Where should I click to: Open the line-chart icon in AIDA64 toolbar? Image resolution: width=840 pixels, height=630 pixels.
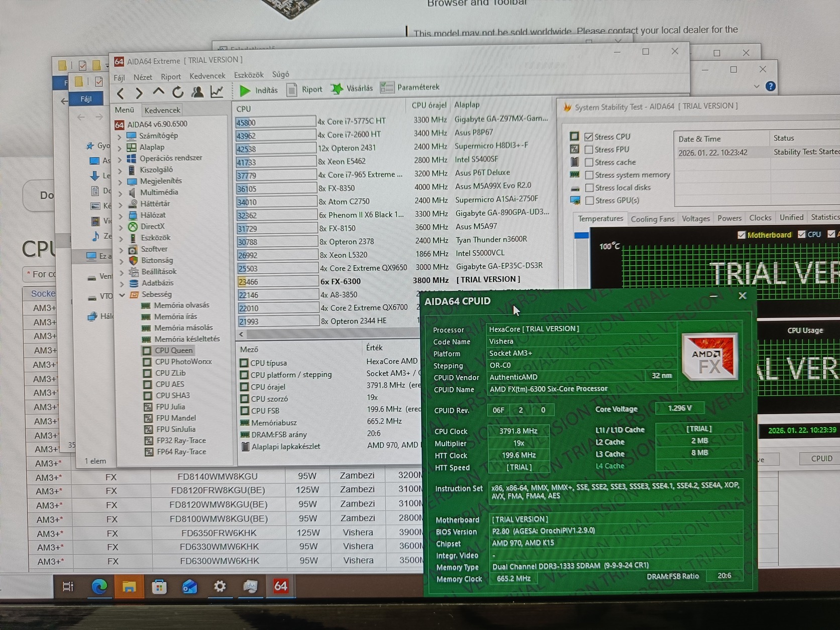(x=217, y=91)
